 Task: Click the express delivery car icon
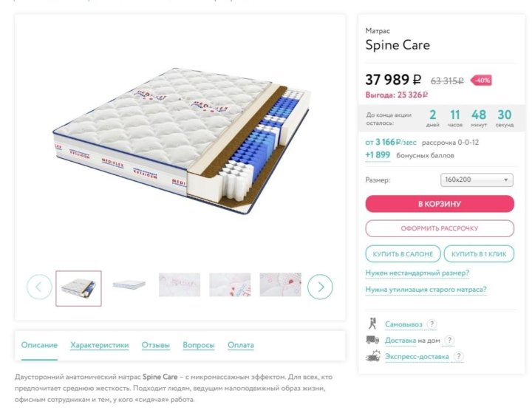(x=372, y=356)
